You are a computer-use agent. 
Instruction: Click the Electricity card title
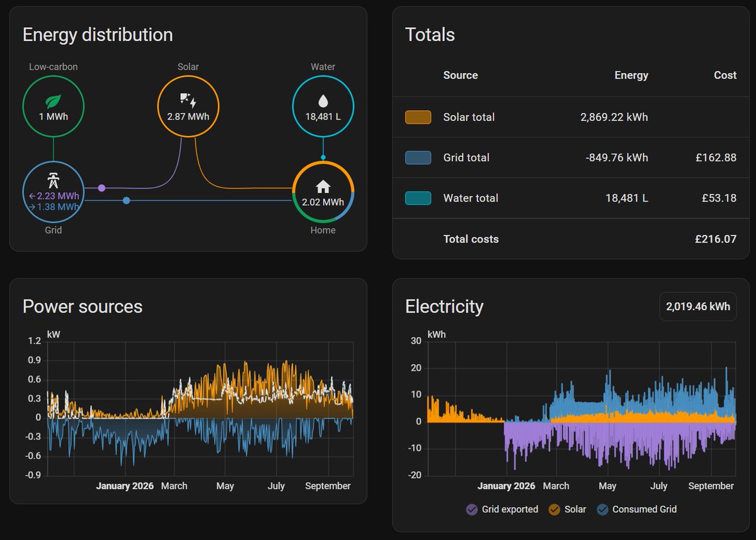(x=444, y=307)
